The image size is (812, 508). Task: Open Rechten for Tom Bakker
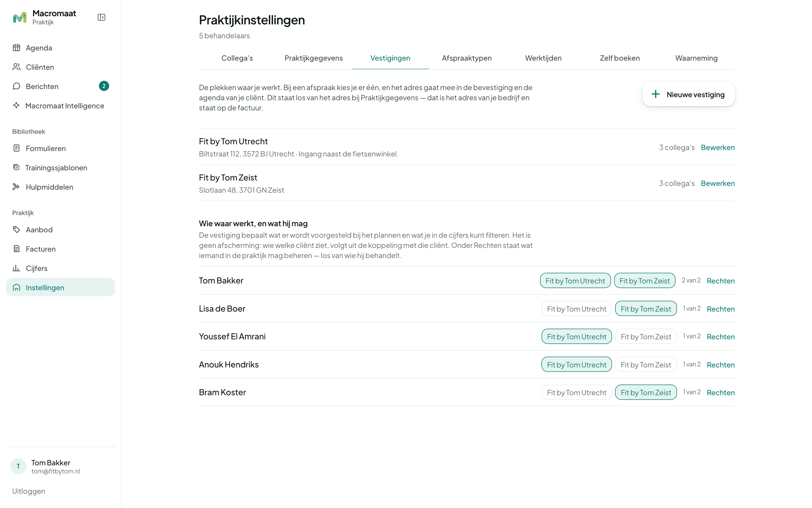(x=721, y=281)
